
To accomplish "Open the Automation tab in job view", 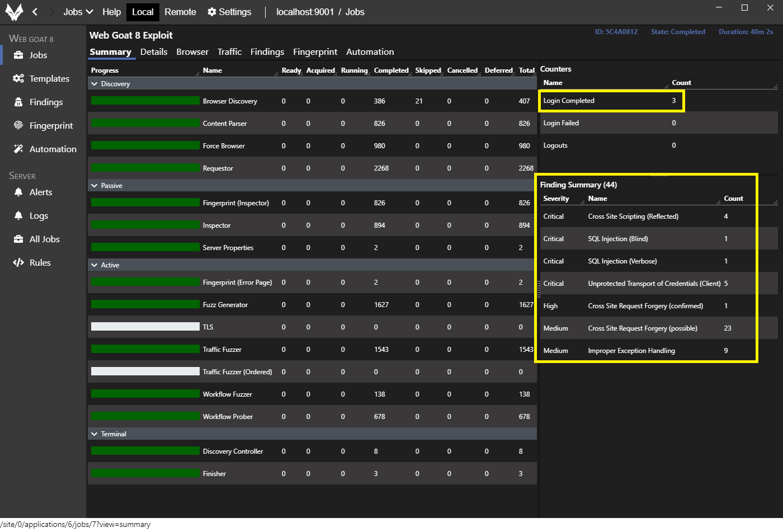I will click(370, 51).
